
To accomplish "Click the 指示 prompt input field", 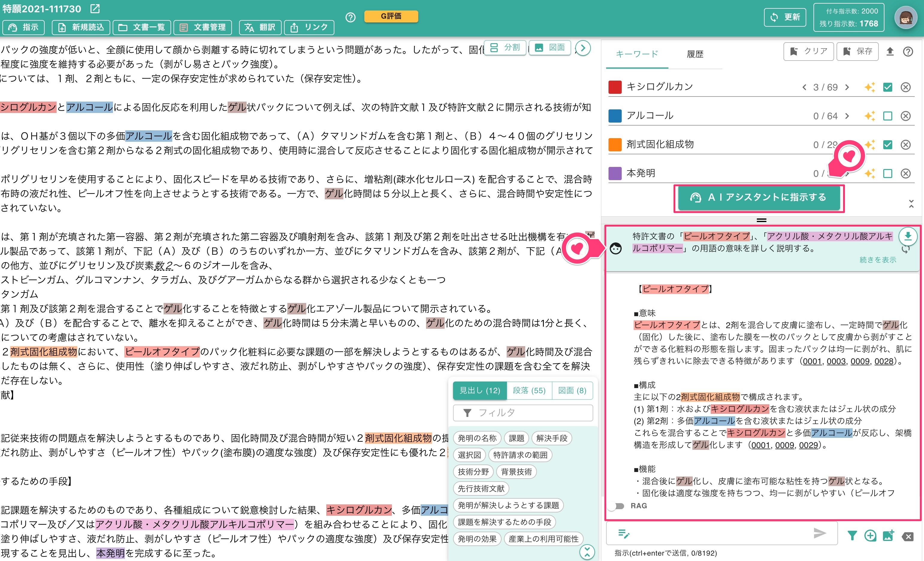I will tap(721, 533).
